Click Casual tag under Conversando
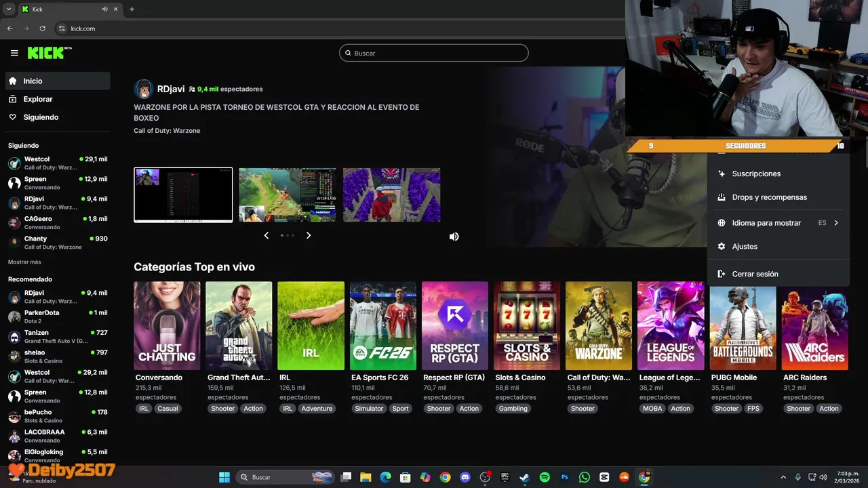The height and width of the screenshot is (488, 868). [x=167, y=409]
